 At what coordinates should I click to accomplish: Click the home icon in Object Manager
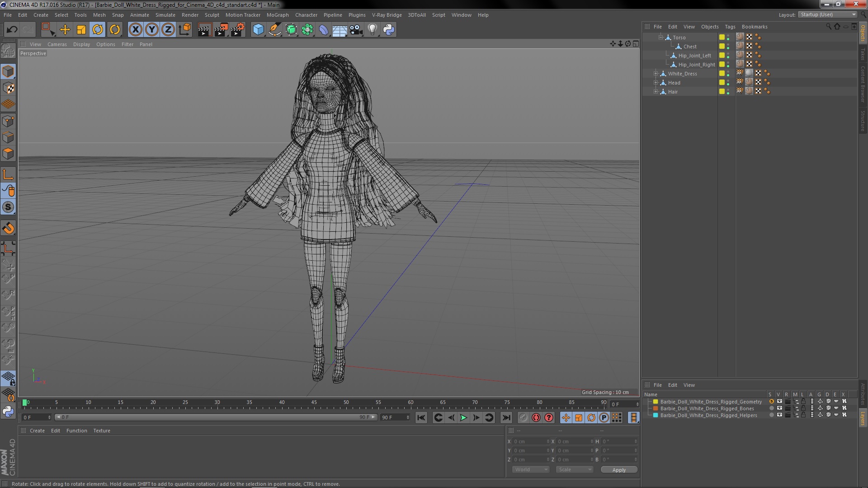click(837, 27)
